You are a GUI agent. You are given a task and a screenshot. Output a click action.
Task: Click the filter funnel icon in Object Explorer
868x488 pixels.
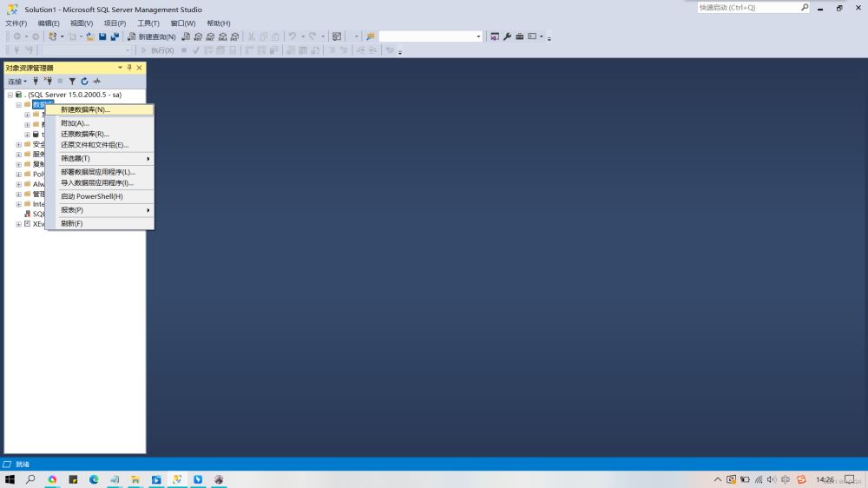point(72,81)
